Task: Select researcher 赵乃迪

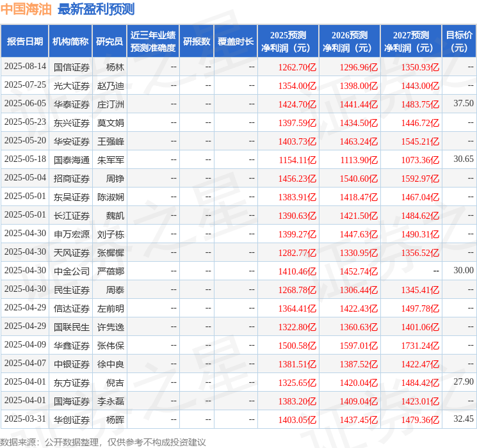Action: coord(111,86)
